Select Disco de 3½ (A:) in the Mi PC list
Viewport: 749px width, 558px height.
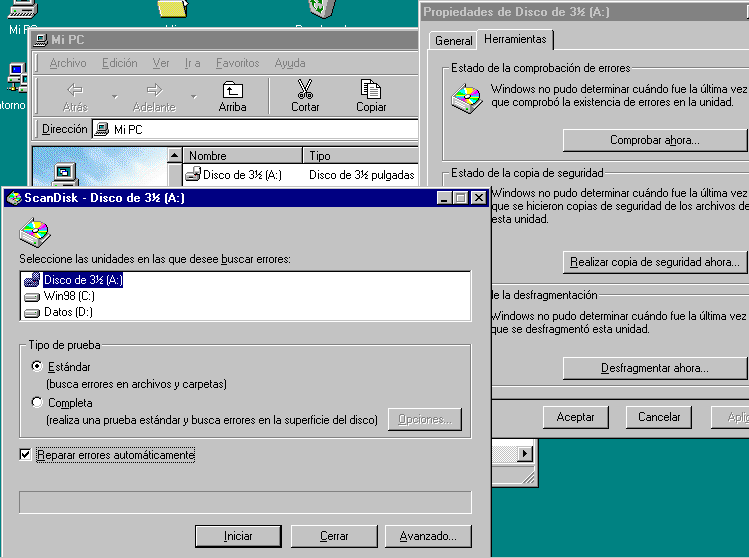(234, 175)
